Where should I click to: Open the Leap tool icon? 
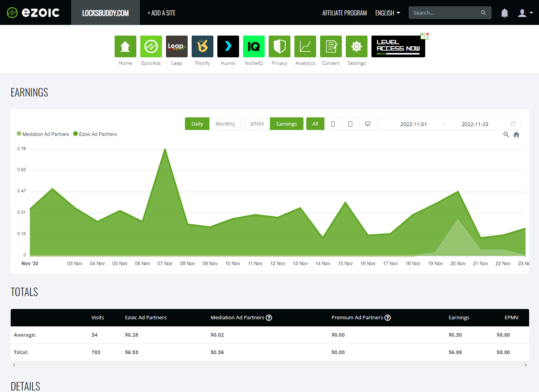pos(177,46)
